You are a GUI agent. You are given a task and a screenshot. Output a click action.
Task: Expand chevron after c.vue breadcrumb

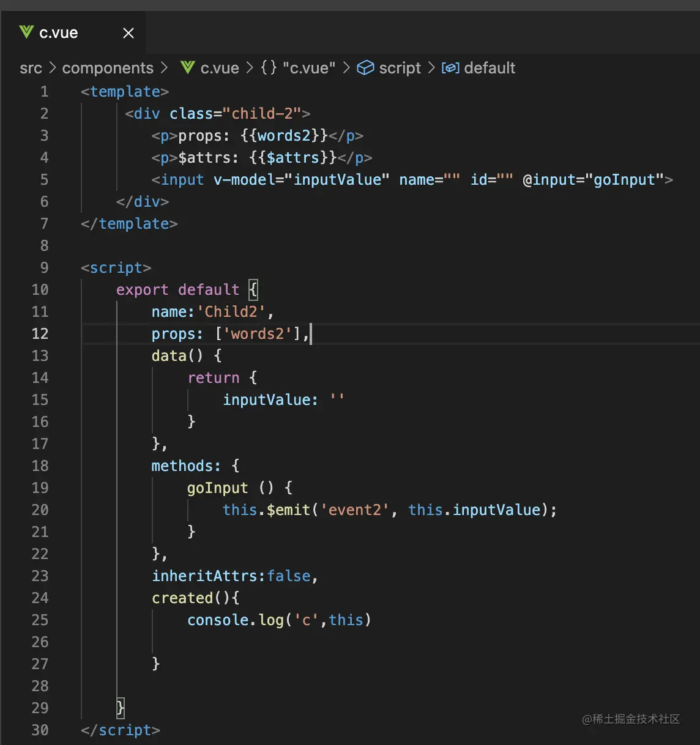tap(249, 68)
